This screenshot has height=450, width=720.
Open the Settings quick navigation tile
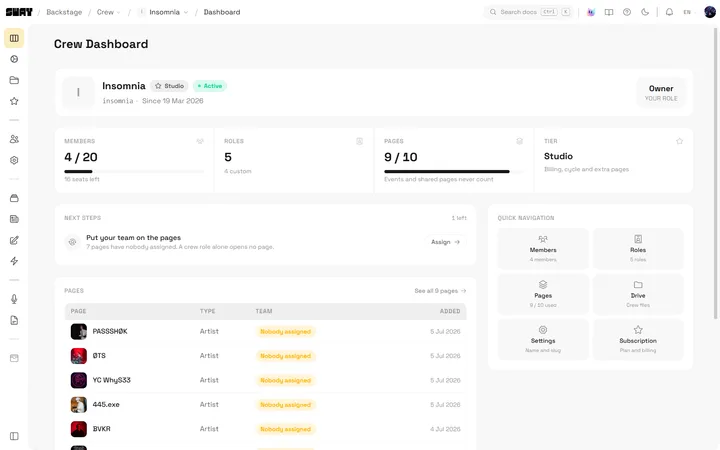point(543,340)
